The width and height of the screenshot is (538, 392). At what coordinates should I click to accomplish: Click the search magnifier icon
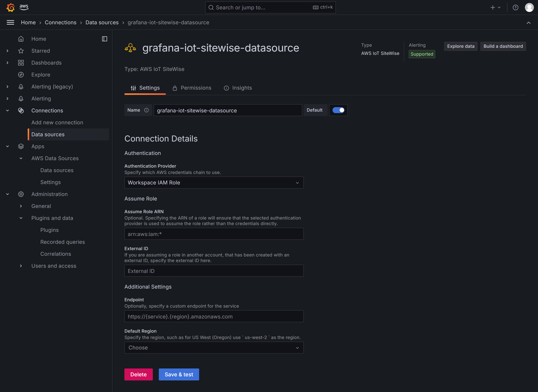(211, 7)
